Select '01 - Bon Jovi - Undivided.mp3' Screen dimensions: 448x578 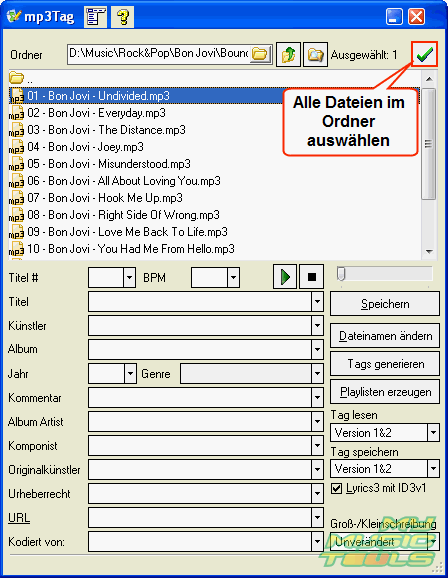pyautogui.click(x=215, y=96)
